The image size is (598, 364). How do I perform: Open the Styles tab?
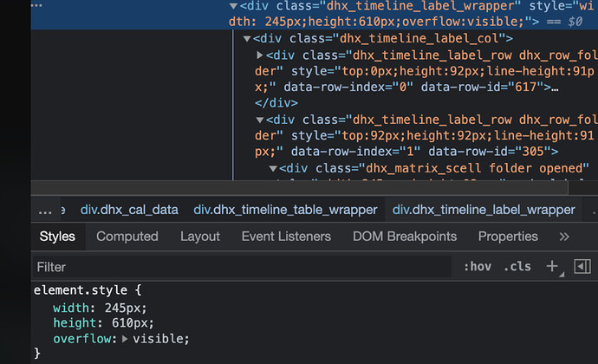pos(57,237)
